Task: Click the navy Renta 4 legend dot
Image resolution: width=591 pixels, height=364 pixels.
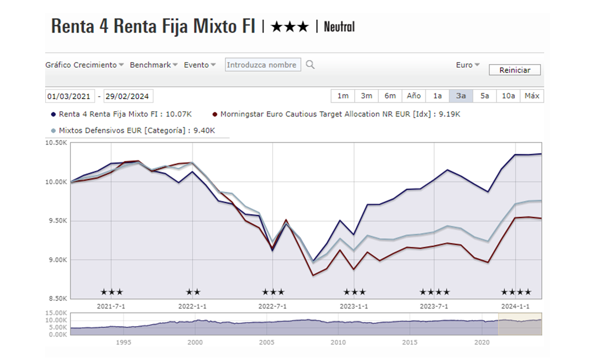Action: point(53,114)
